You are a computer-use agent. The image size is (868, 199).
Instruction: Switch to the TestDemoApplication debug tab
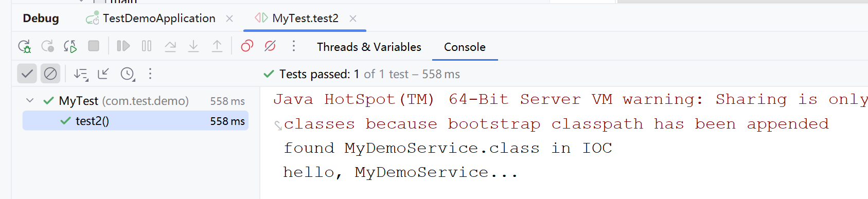point(159,19)
